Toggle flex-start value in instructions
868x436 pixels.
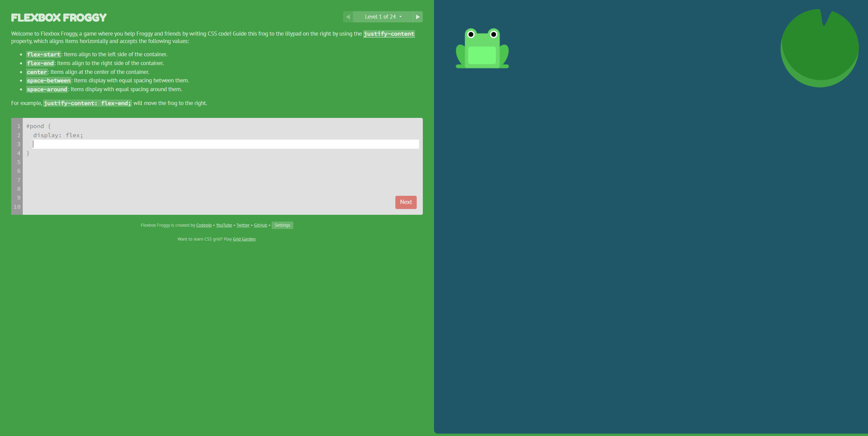pos(43,55)
